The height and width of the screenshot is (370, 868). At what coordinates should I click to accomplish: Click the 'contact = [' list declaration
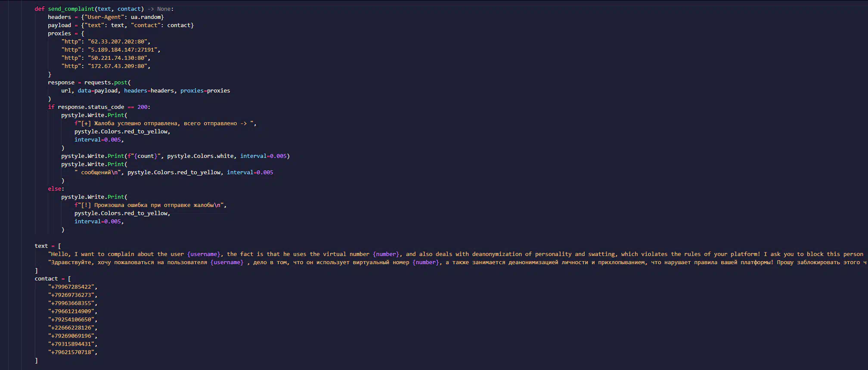pyautogui.click(x=53, y=279)
